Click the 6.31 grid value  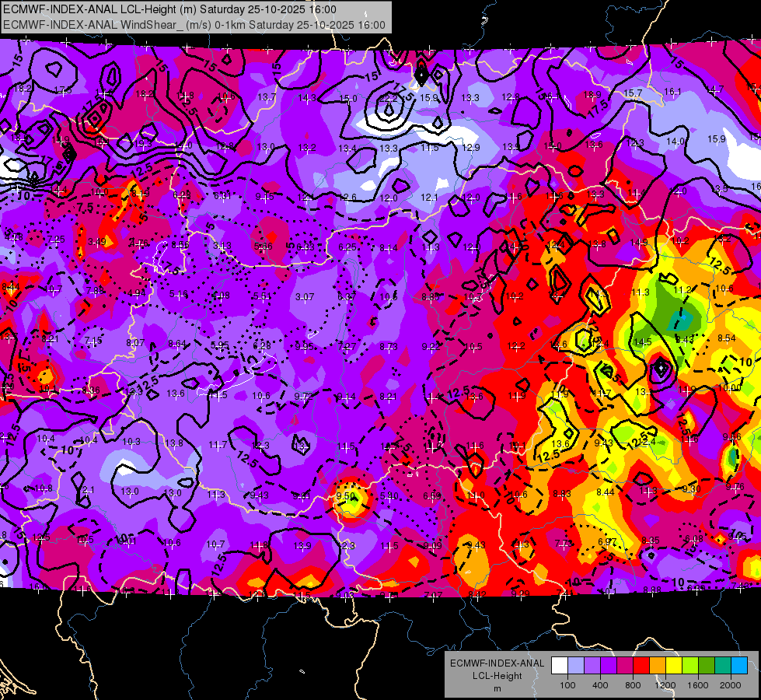point(222,196)
